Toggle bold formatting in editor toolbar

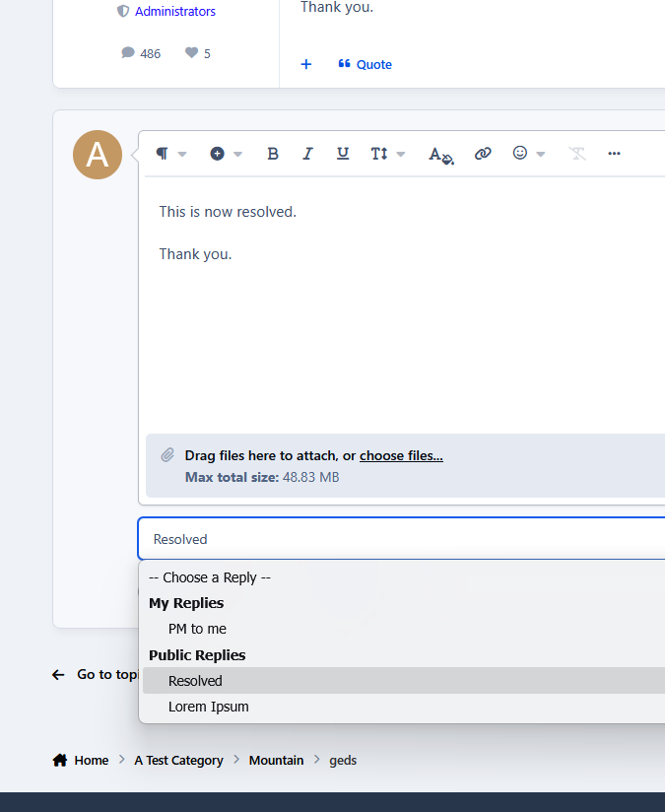(x=273, y=154)
